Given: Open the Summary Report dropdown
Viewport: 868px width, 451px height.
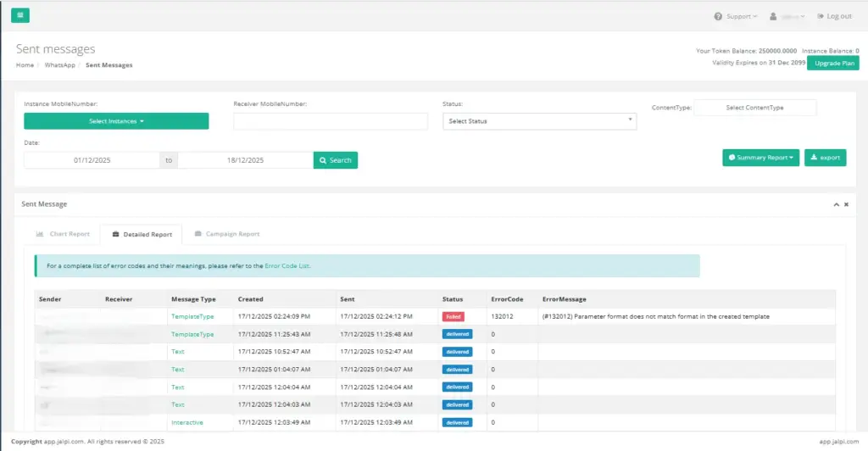Looking at the screenshot, I should (x=760, y=158).
